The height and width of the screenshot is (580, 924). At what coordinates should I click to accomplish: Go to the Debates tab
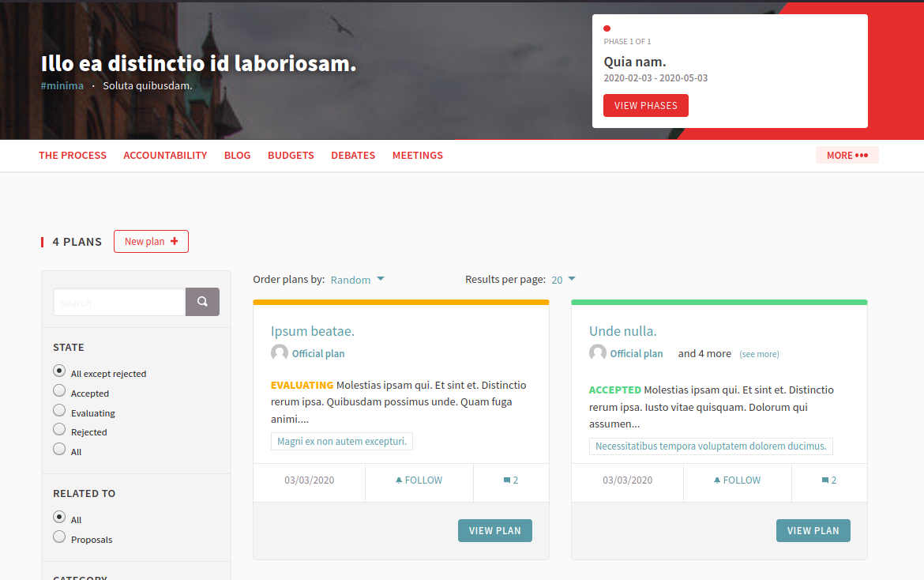coord(353,156)
